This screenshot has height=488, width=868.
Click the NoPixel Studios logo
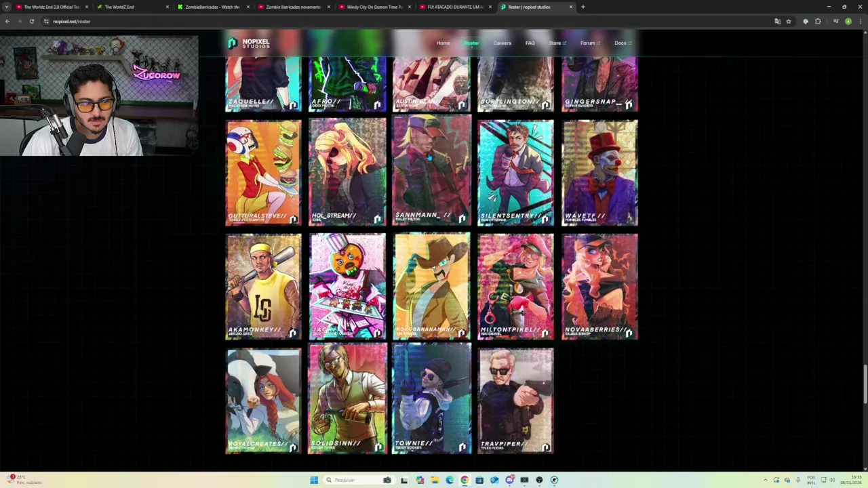point(249,43)
